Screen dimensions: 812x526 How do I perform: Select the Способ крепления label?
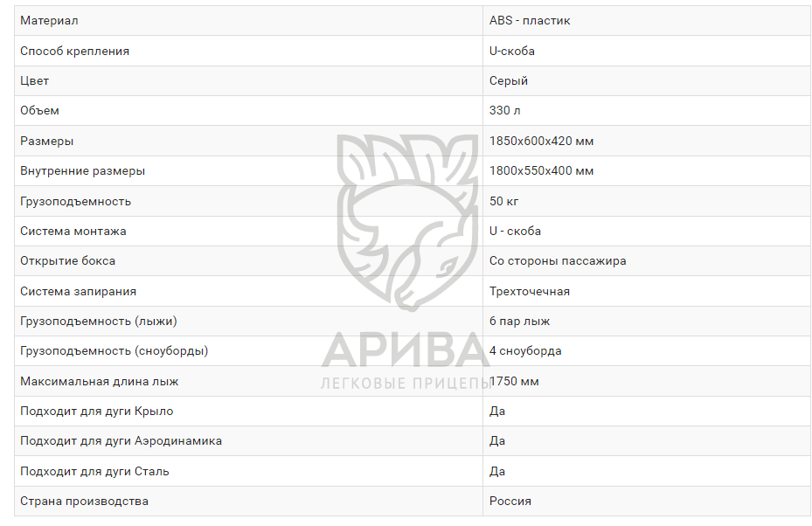[75, 51]
